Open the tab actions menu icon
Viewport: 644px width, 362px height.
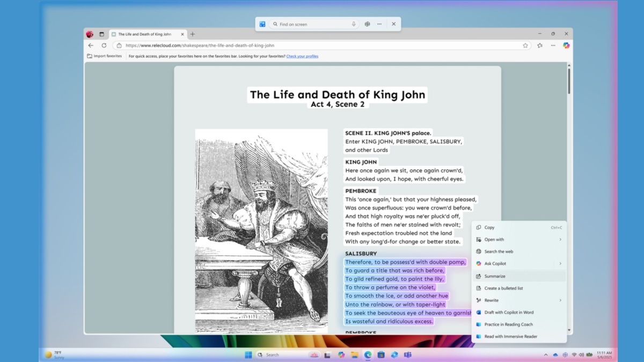102,34
